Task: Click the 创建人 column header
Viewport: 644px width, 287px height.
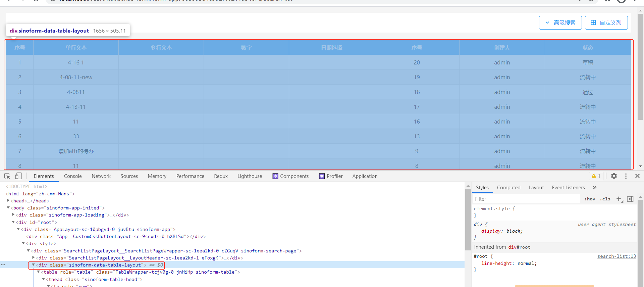Action: (x=502, y=48)
